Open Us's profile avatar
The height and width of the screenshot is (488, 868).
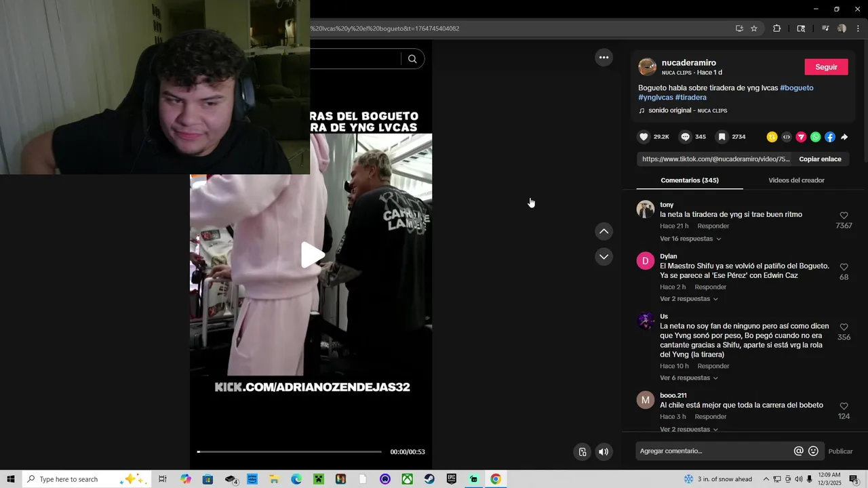645,321
